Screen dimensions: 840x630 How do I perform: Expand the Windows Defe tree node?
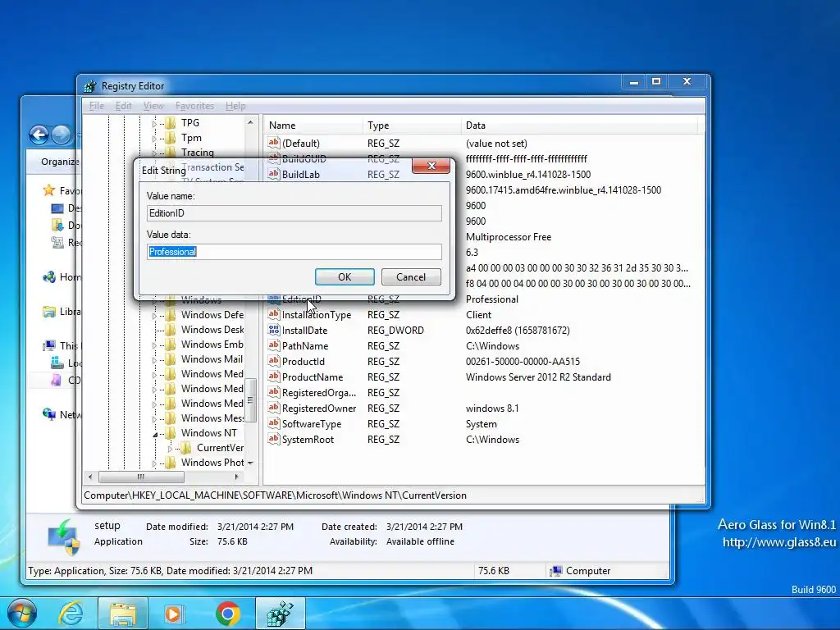click(154, 316)
